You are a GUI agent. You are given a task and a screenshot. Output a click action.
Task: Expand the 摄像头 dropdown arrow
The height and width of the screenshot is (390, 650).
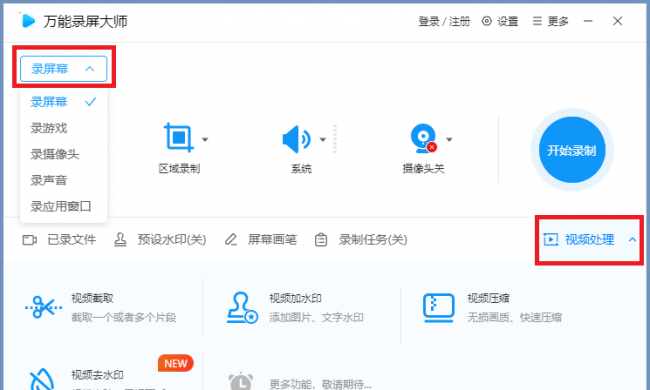pyautogui.click(x=449, y=140)
